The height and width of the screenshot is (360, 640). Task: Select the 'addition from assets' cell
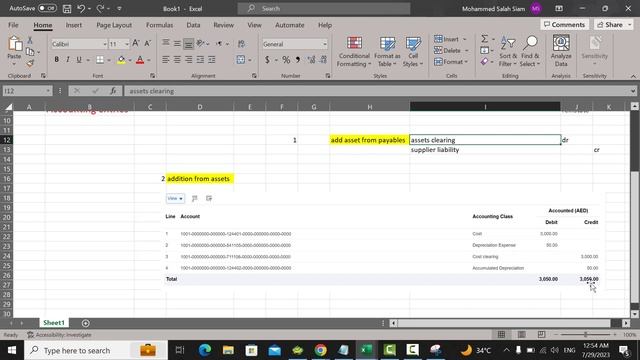tap(200, 179)
